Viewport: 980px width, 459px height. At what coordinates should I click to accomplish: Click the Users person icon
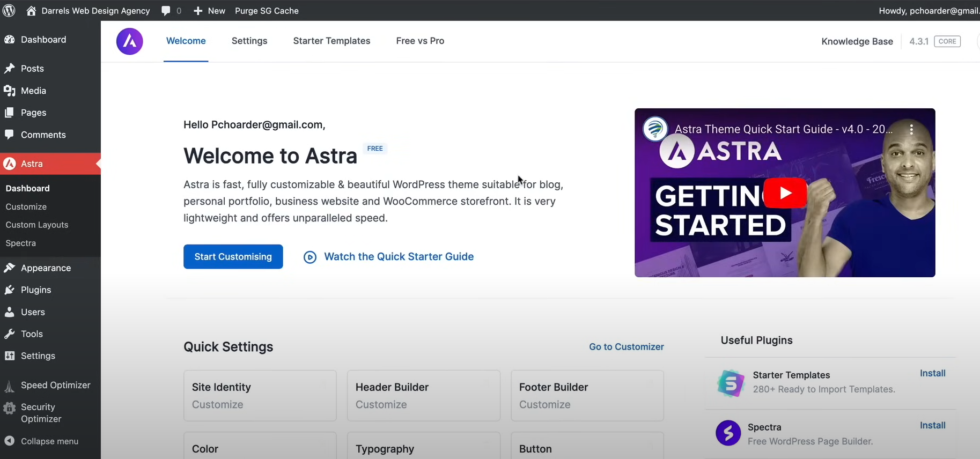10,312
